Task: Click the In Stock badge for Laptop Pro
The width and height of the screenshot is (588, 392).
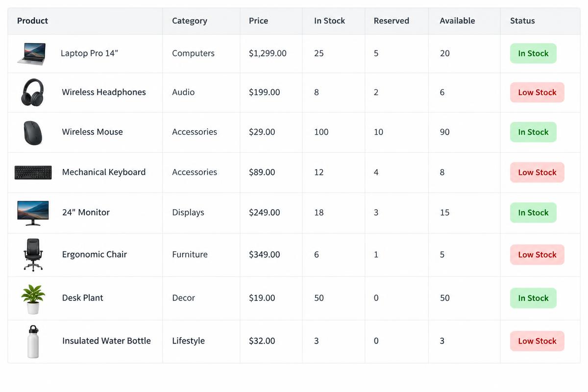Action: click(533, 53)
